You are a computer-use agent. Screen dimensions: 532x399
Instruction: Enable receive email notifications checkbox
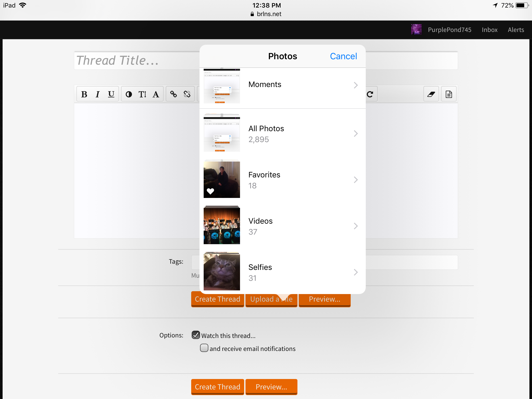pyautogui.click(x=204, y=348)
